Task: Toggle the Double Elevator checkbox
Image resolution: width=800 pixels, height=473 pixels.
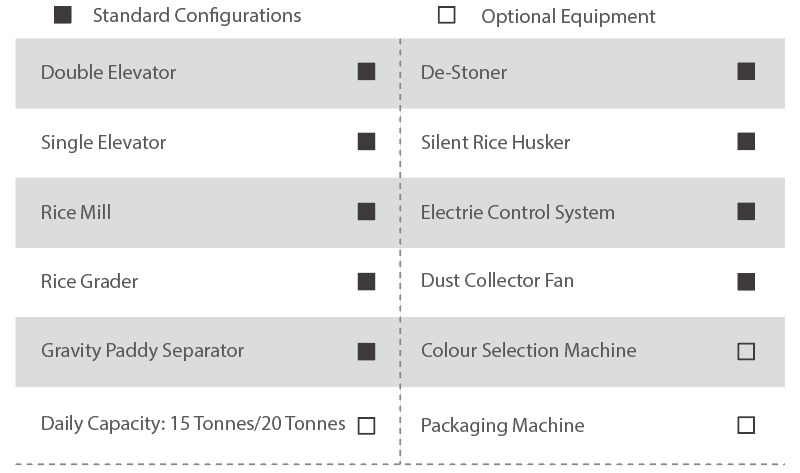Action: [366, 72]
